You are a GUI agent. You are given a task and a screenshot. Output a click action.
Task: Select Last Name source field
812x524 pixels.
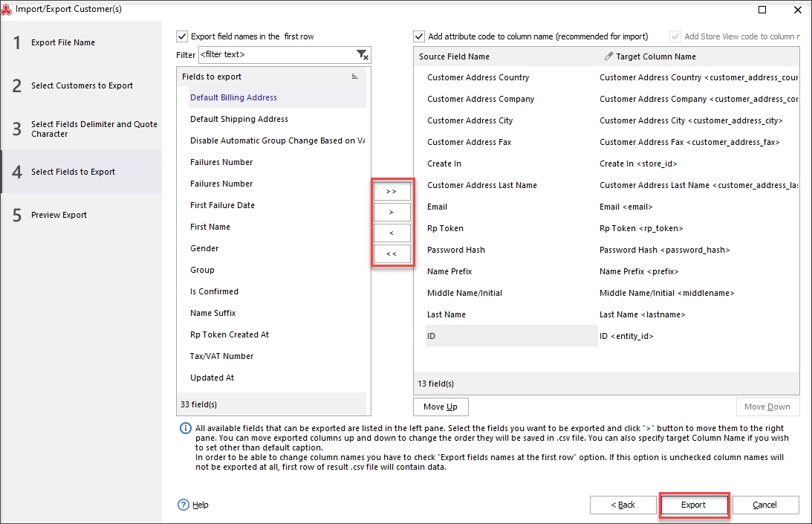(512, 314)
